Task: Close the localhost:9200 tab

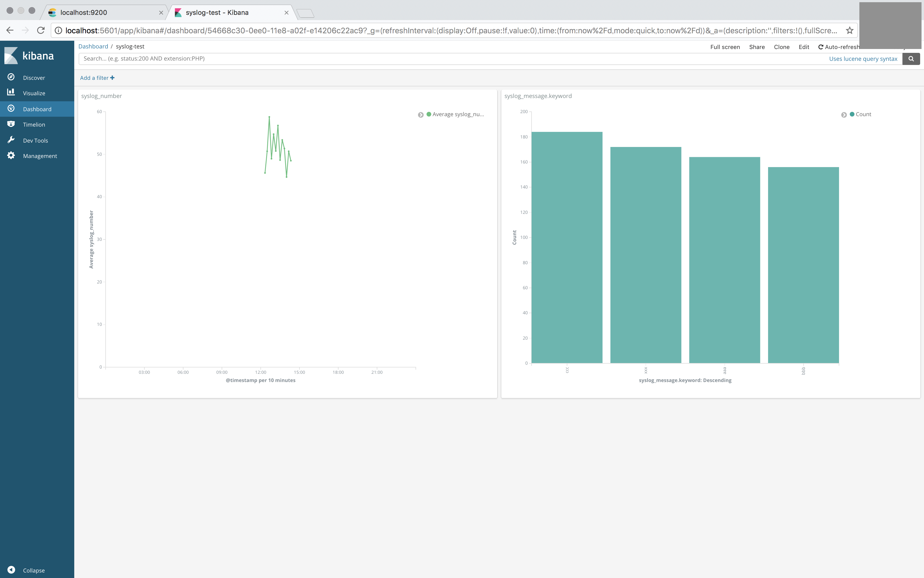Action: click(x=161, y=13)
